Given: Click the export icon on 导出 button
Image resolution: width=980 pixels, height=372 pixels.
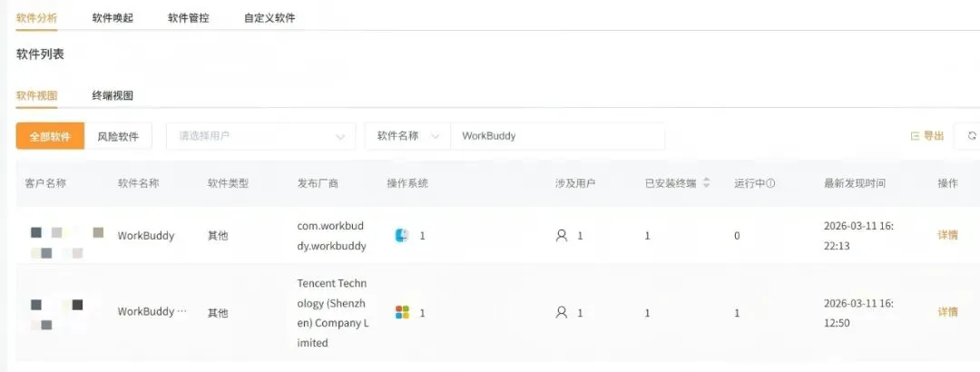Looking at the screenshot, I should [915, 136].
